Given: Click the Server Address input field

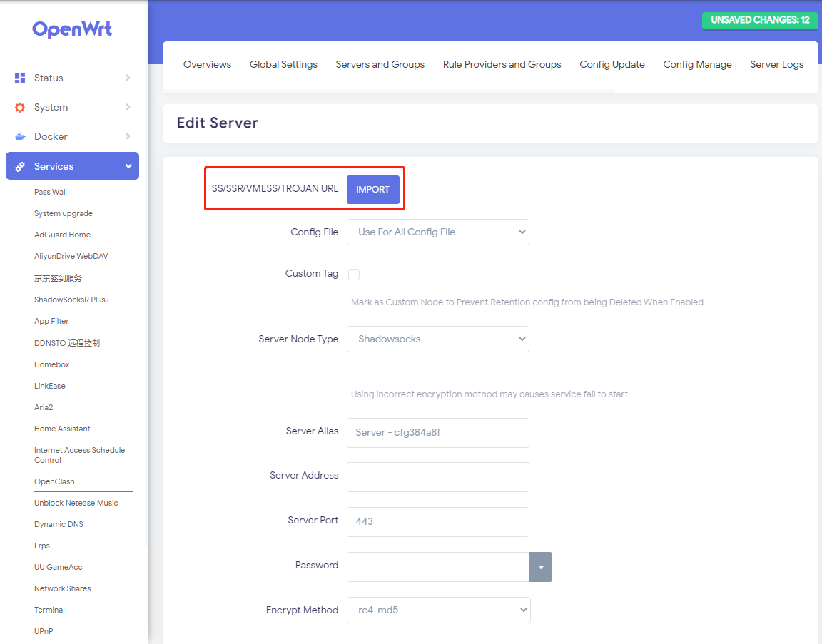Looking at the screenshot, I should click(437, 477).
